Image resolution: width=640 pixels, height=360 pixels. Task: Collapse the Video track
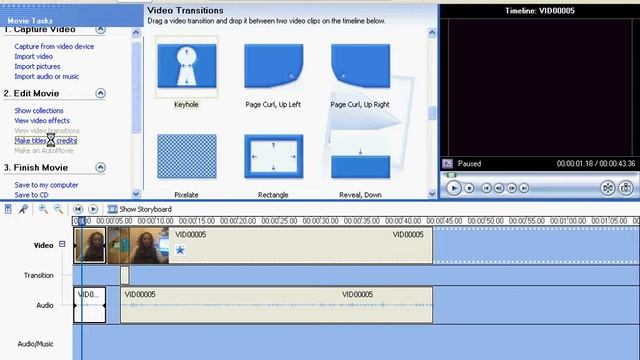click(x=62, y=244)
